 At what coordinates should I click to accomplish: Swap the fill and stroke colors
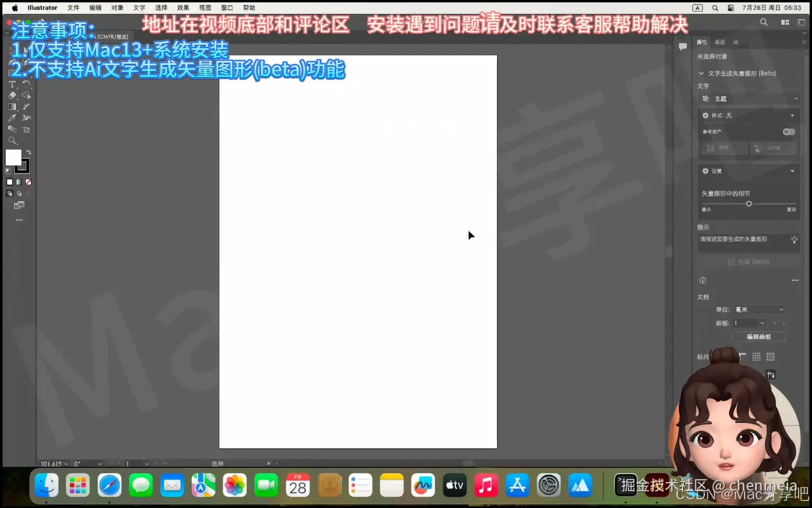coord(28,151)
